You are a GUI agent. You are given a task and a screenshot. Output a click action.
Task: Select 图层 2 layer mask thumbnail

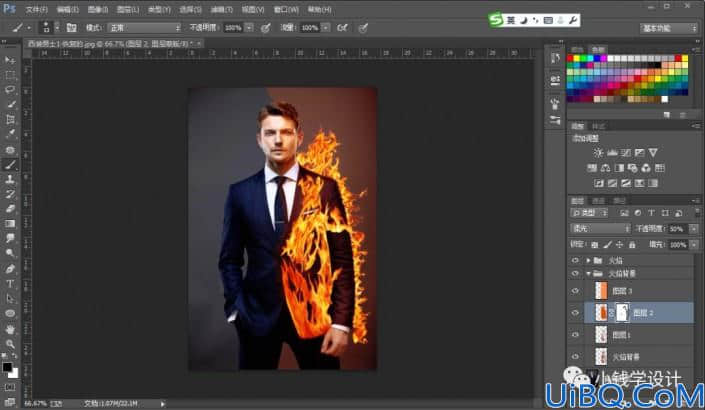tap(622, 313)
